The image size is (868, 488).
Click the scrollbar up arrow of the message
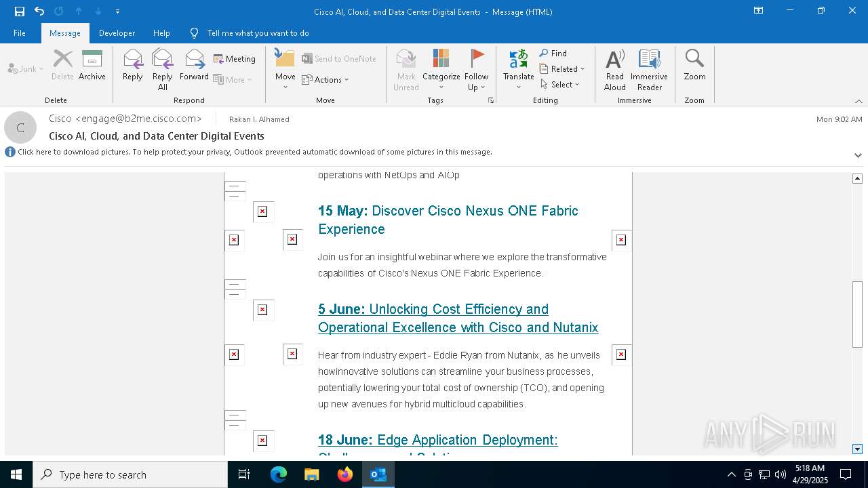[857, 178]
